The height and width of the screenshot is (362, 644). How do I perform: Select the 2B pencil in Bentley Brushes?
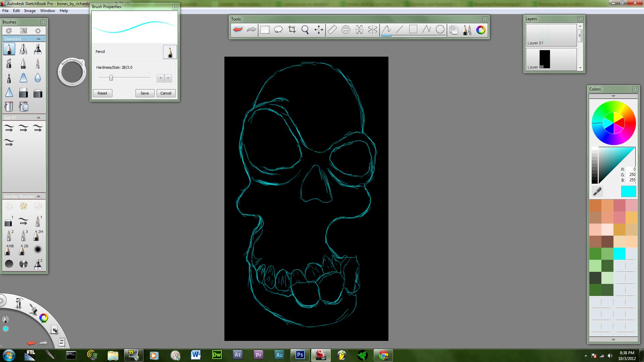[x=23, y=250]
